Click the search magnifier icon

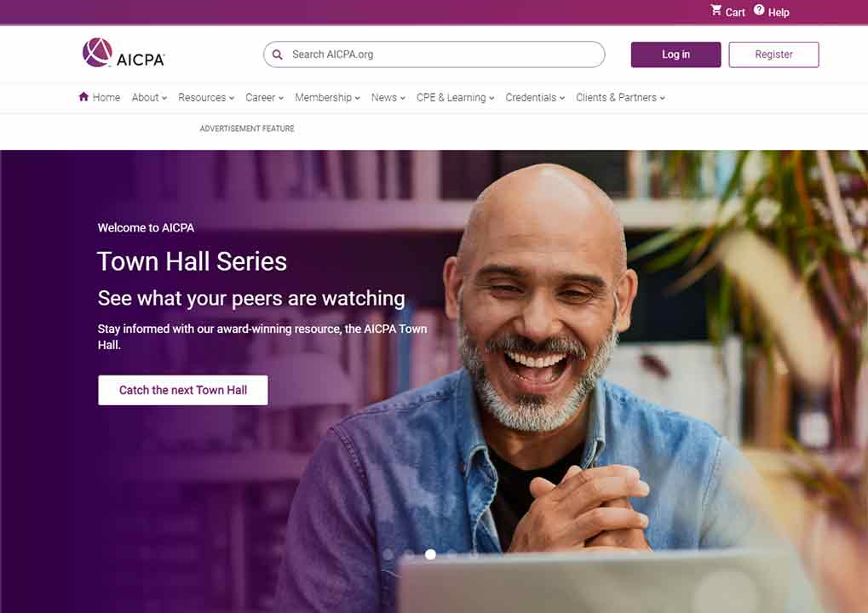tap(278, 54)
